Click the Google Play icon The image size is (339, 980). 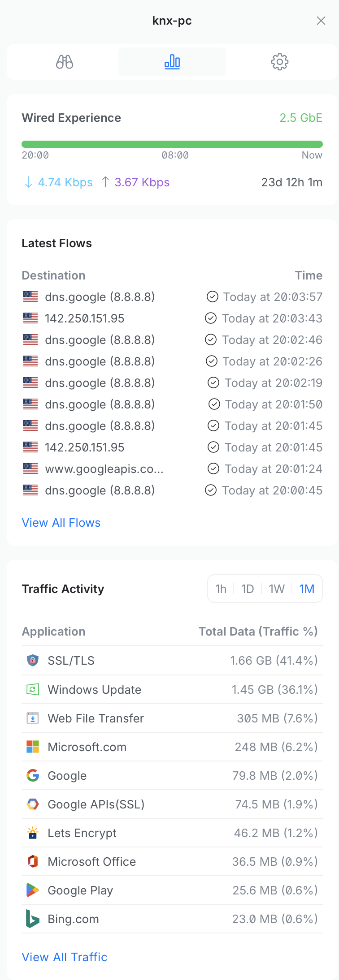(x=33, y=890)
